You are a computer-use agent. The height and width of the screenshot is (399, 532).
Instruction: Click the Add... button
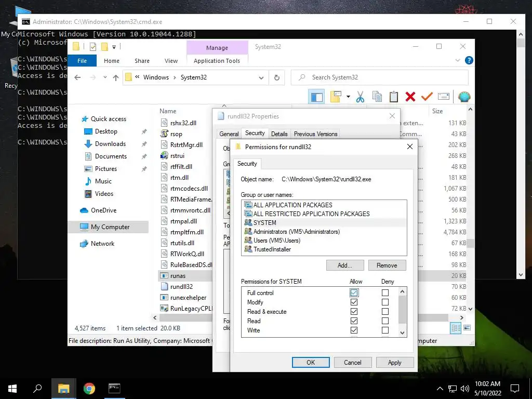point(345,265)
